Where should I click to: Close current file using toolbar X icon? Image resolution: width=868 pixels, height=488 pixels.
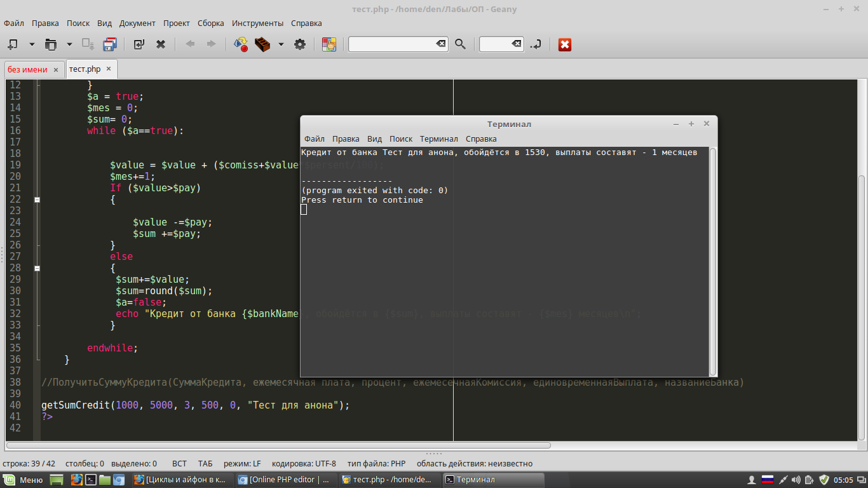[161, 44]
